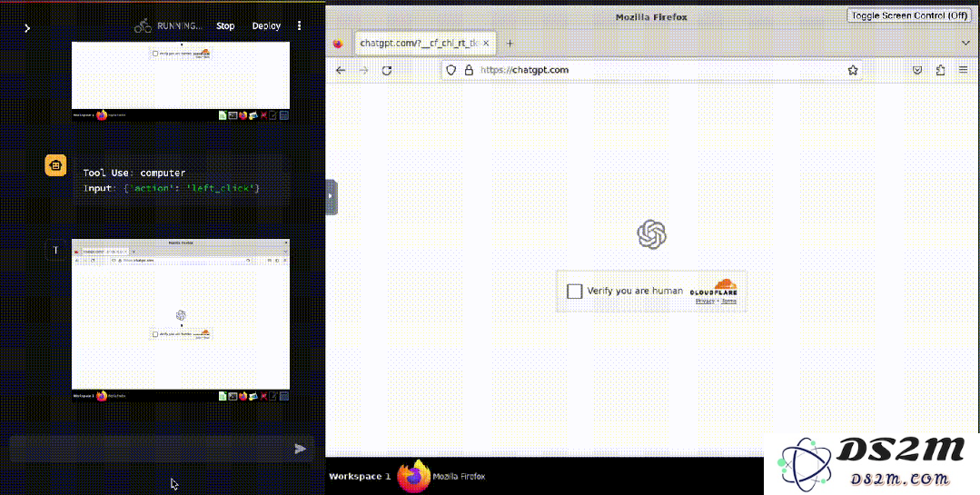
Task: Open the list all tabs dropdown
Action: pos(965,43)
